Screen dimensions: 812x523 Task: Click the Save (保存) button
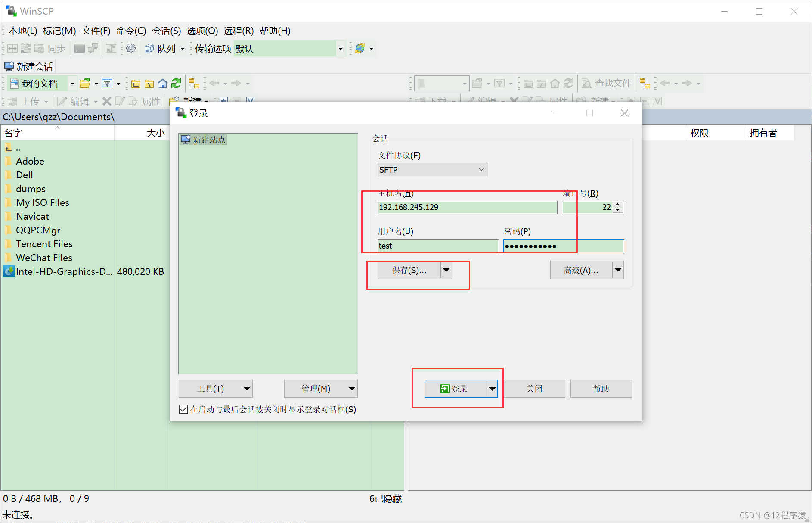(x=409, y=270)
